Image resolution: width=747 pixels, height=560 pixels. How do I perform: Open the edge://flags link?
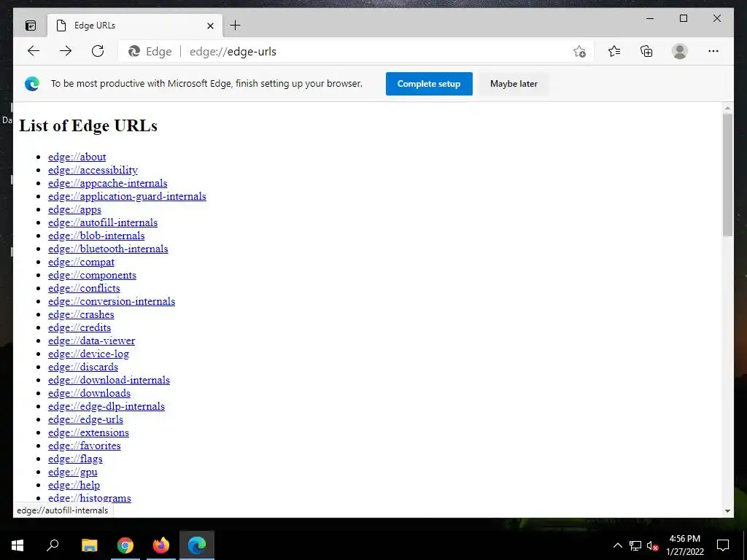75,459
